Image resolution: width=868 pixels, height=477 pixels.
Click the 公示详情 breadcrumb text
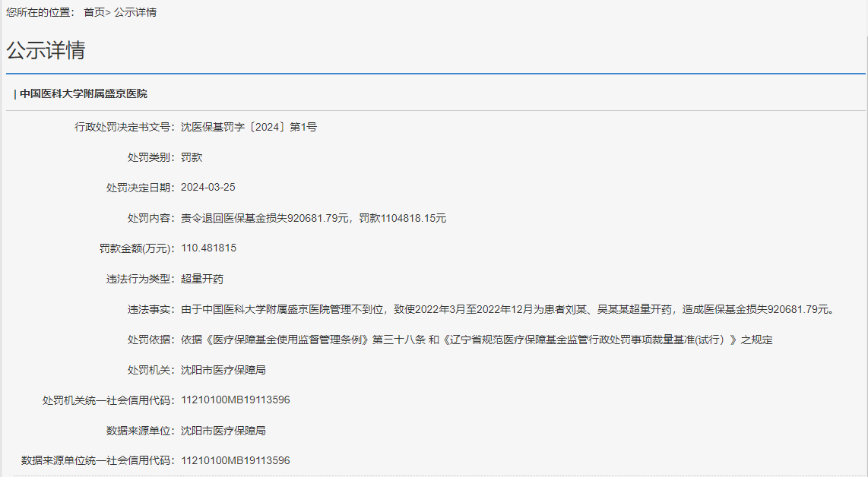pos(135,13)
